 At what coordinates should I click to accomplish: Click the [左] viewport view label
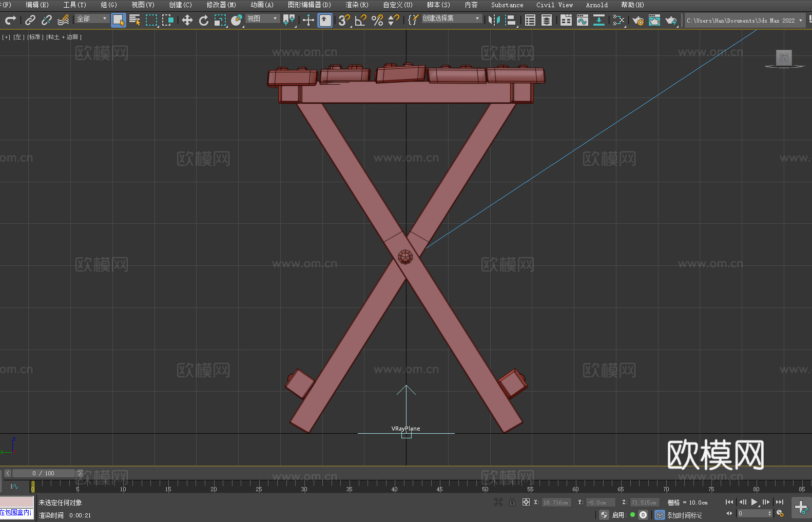18,37
